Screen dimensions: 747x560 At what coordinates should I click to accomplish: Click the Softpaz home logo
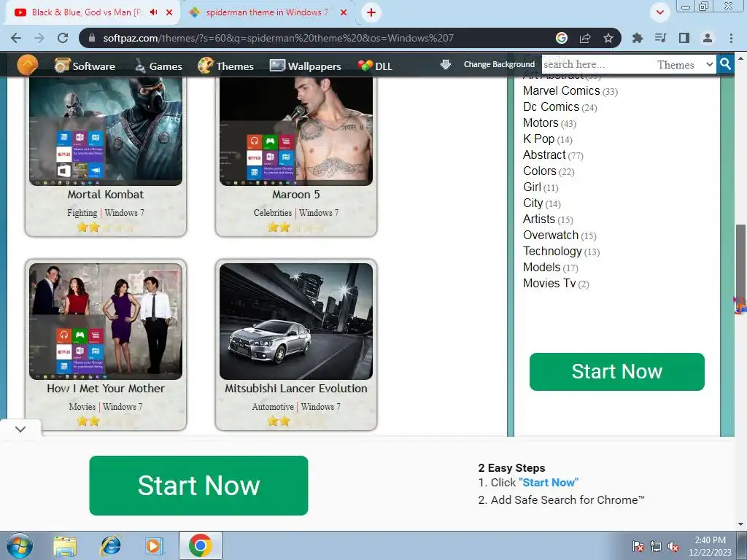[x=28, y=65]
